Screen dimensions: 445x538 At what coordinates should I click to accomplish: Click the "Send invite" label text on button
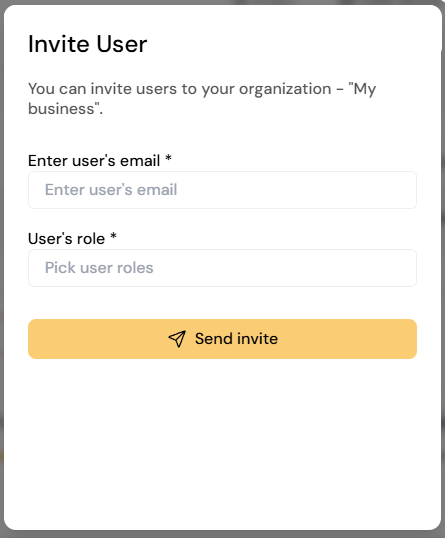pyautogui.click(x=236, y=339)
